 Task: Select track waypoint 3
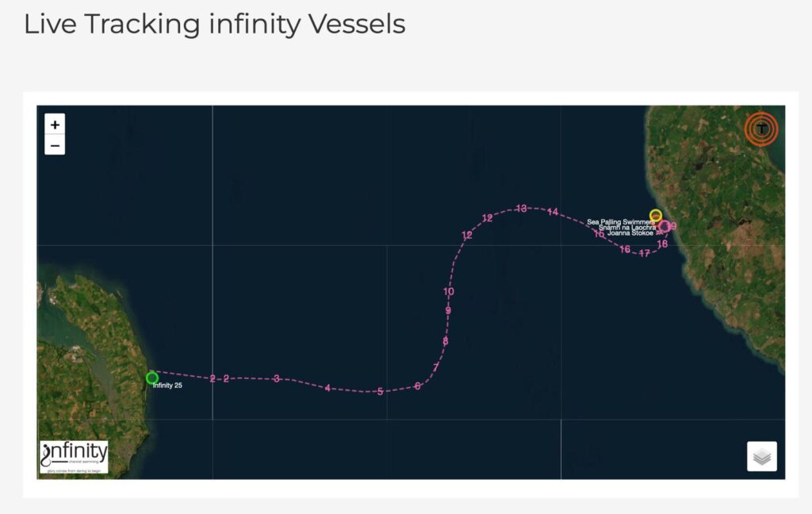pyautogui.click(x=277, y=379)
